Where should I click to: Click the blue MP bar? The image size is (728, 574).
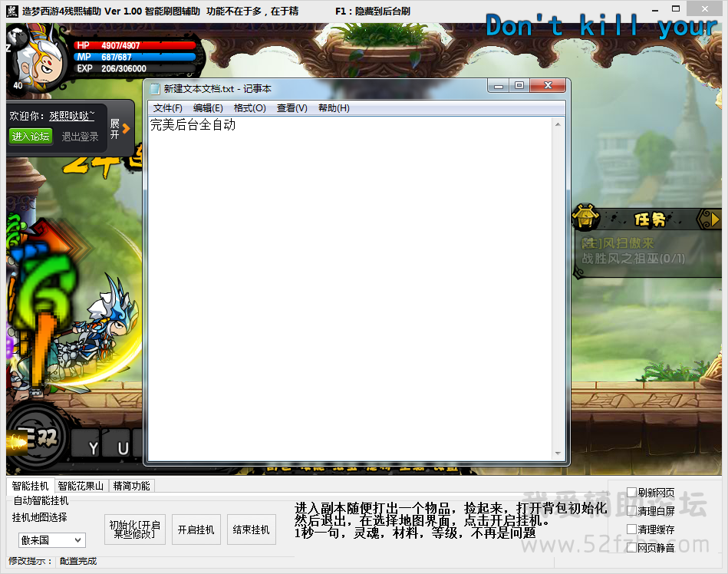pos(135,57)
